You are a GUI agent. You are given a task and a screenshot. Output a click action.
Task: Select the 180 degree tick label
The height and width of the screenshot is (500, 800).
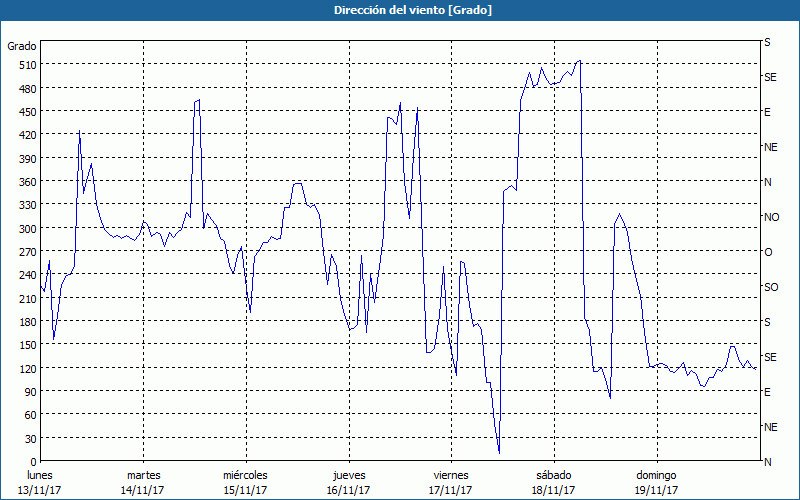(x=25, y=322)
